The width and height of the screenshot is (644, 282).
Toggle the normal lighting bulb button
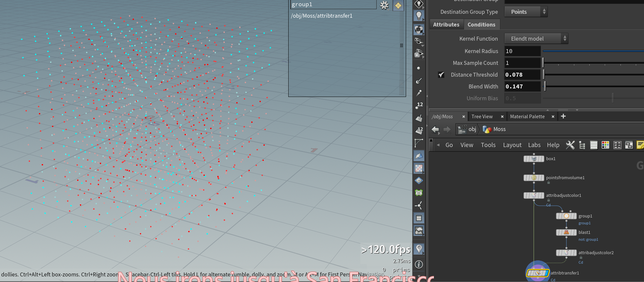419,15
